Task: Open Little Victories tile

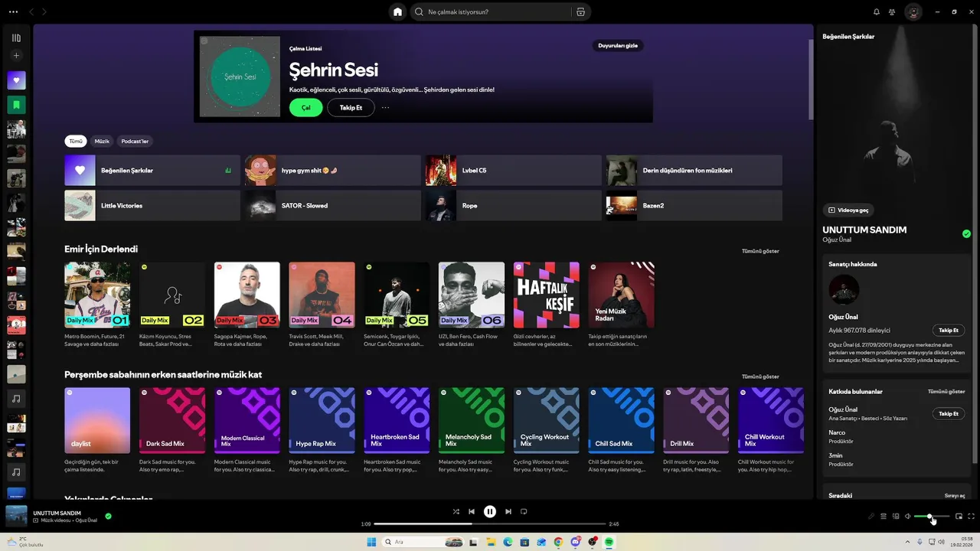Action: pyautogui.click(x=152, y=205)
